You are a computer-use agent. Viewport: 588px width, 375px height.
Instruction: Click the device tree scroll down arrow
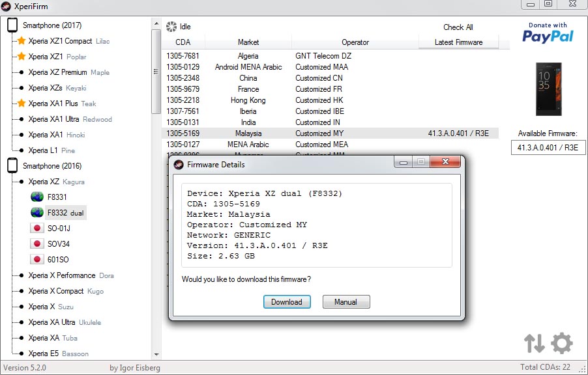click(156, 354)
